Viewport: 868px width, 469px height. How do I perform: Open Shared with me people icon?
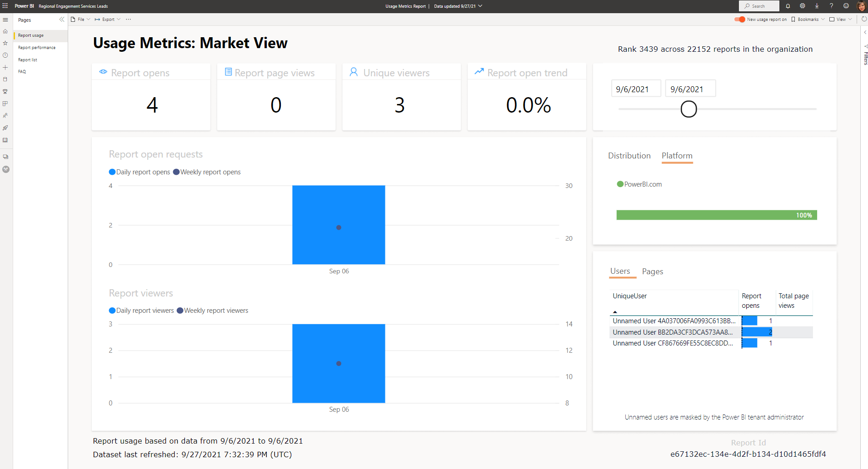coord(5,116)
